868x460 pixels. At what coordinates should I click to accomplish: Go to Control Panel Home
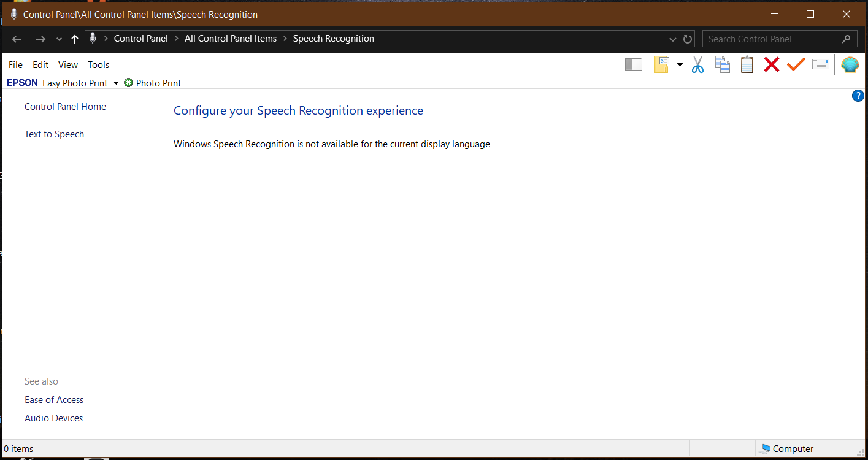click(x=65, y=107)
